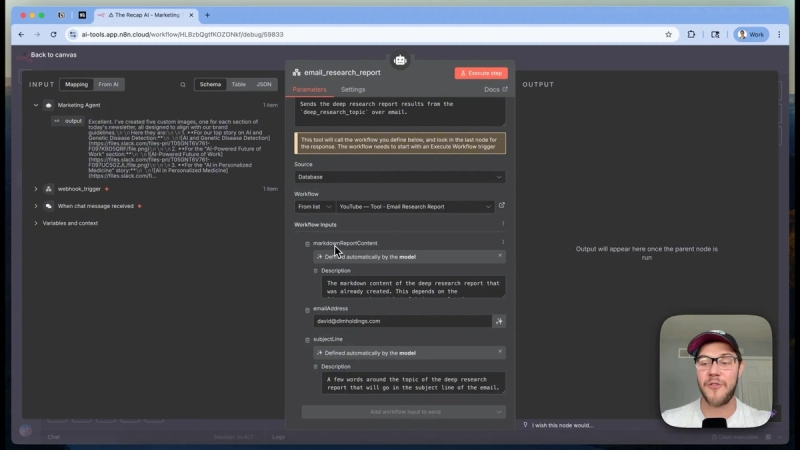Screen dimensions: 800x450
Task: Click Execute step button
Action: tap(481, 73)
